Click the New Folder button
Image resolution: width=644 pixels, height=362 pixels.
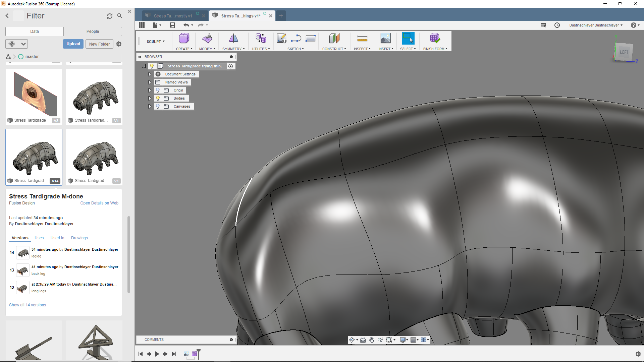click(99, 44)
